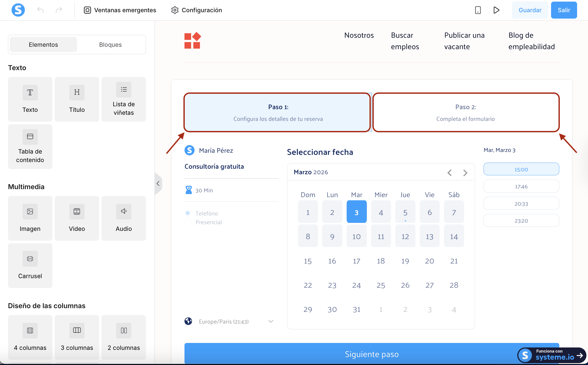Screen dimensions: 588x365
Task: Click the play preview icon
Action: 496,10
